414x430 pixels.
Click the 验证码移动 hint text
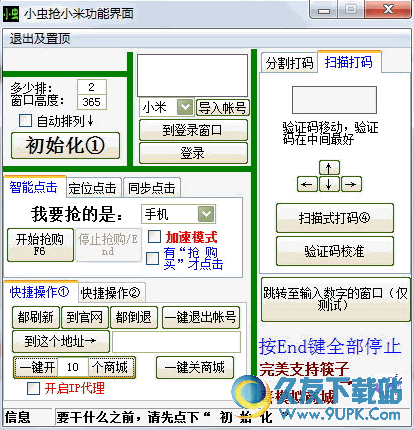point(330,133)
